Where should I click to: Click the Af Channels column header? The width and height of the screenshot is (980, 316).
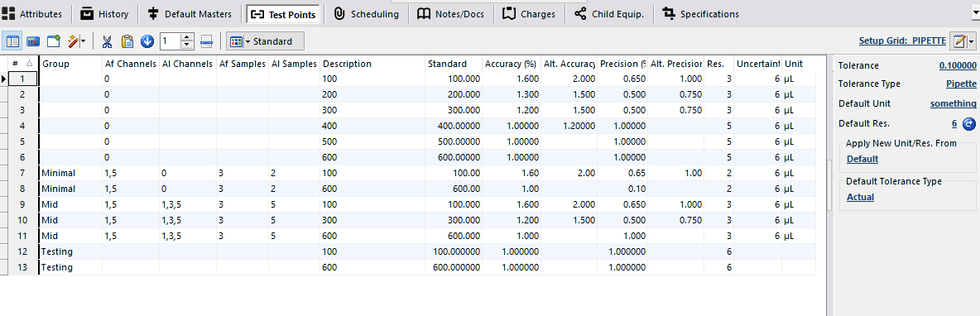click(x=130, y=64)
